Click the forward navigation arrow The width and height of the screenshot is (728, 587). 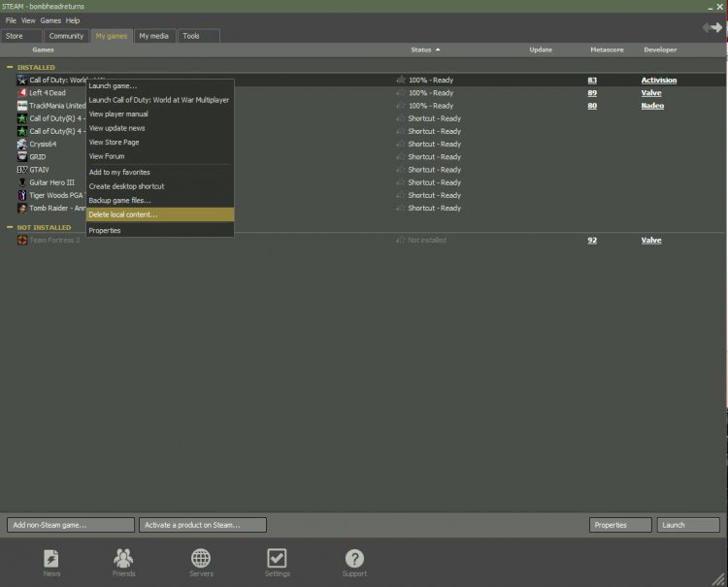tap(717, 27)
